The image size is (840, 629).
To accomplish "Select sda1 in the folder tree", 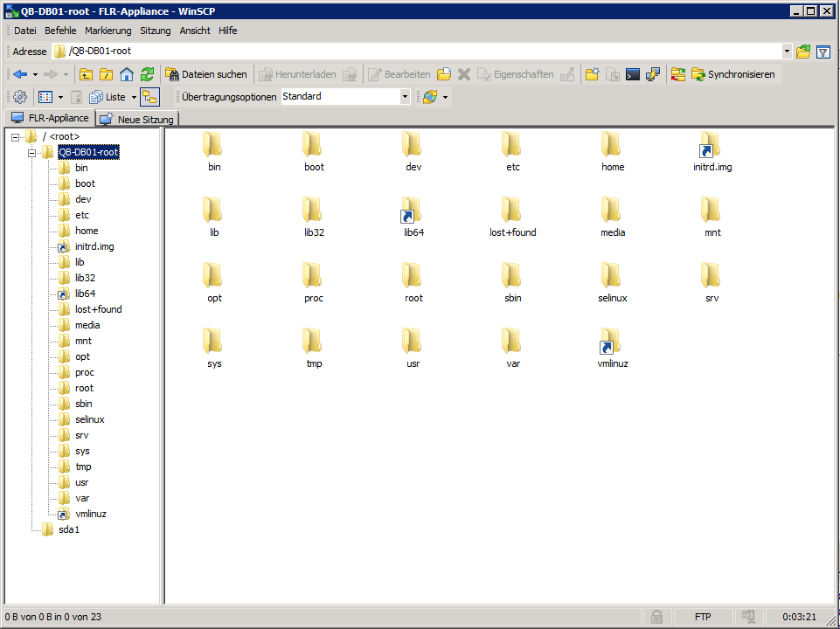I will [x=69, y=529].
